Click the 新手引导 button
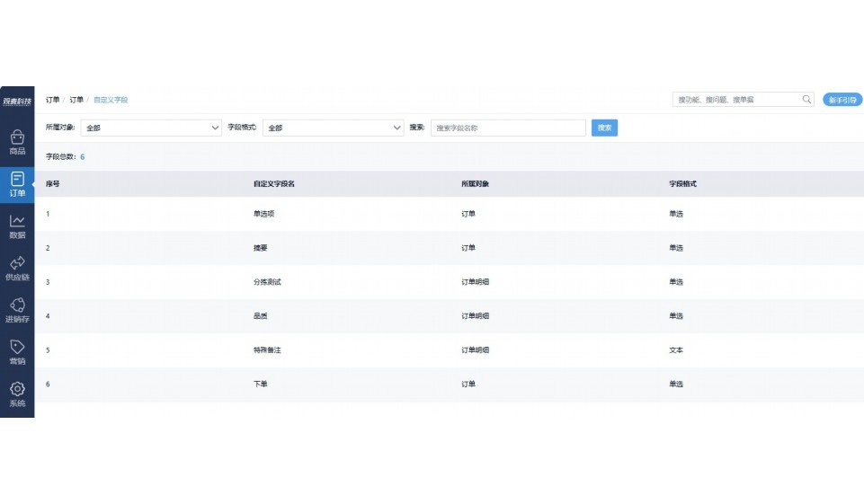Screen dimensions: 864x504 coord(842,100)
